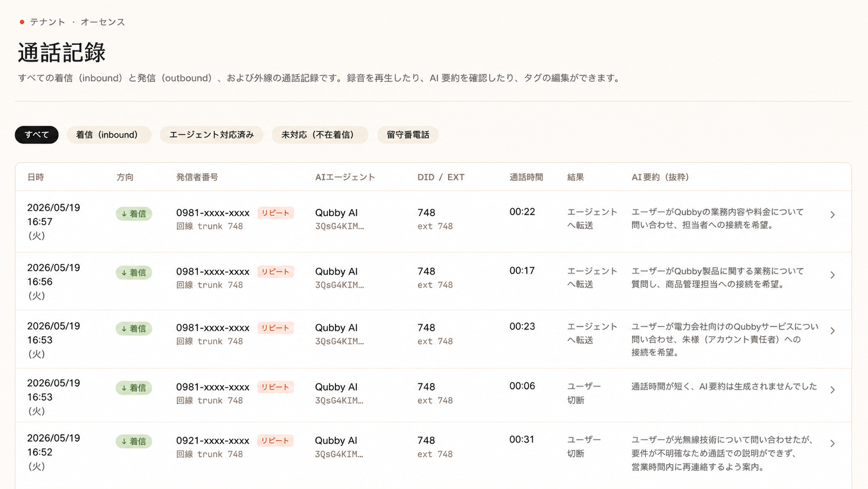This screenshot has width=868, height=489.
Task: Click リピート tag in 16:56 row
Action: pos(276,272)
